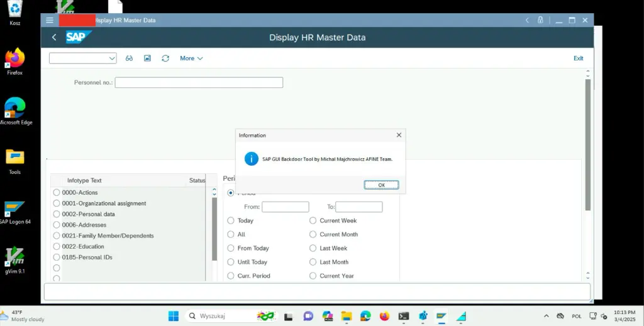Image resolution: width=644 pixels, height=326 pixels.
Task: Open the command field dropdown
Action: pos(112,58)
